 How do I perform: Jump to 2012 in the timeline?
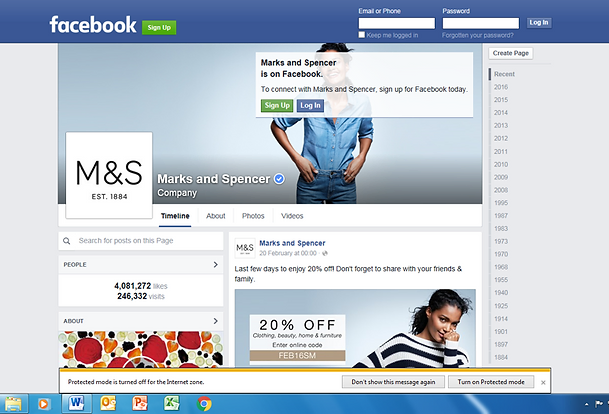[501, 138]
